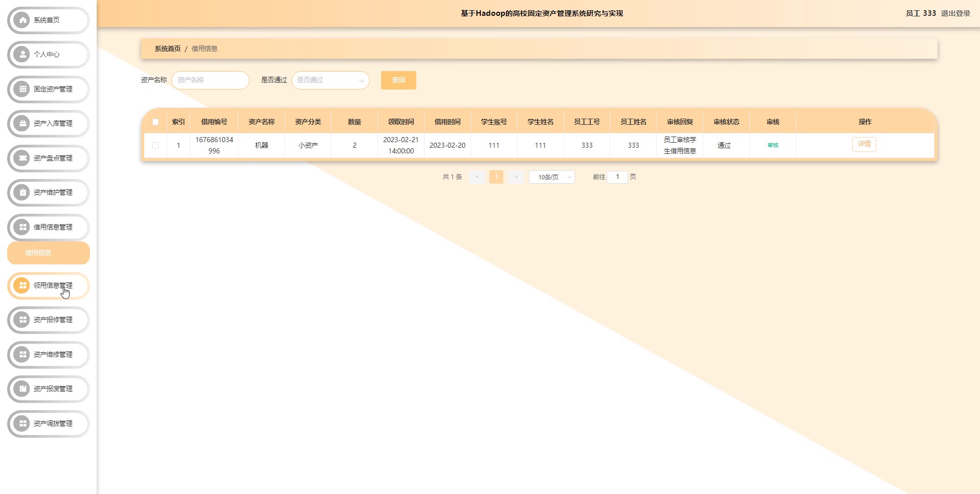
Task: Click the clipboard icon beside 资产维护管理
Action: click(23, 193)
